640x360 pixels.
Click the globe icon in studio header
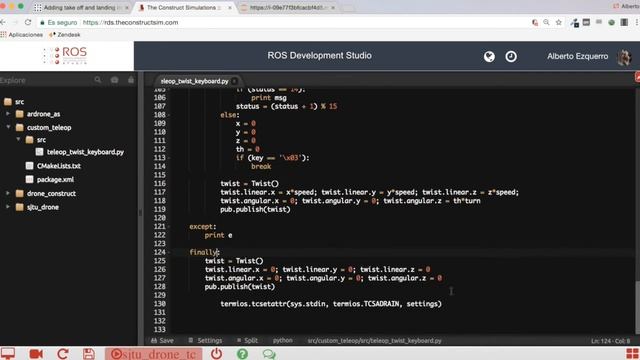click(x=489, y=56)
